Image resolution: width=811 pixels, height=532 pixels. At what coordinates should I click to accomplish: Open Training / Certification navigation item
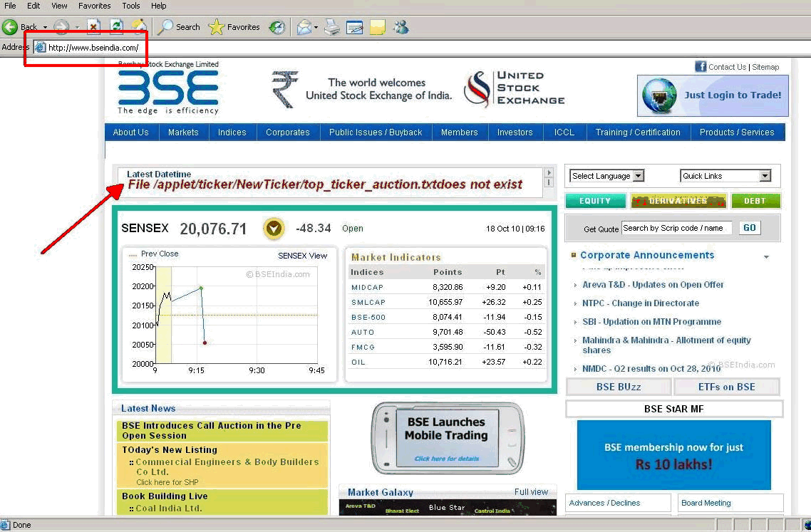tap(638, 132)
